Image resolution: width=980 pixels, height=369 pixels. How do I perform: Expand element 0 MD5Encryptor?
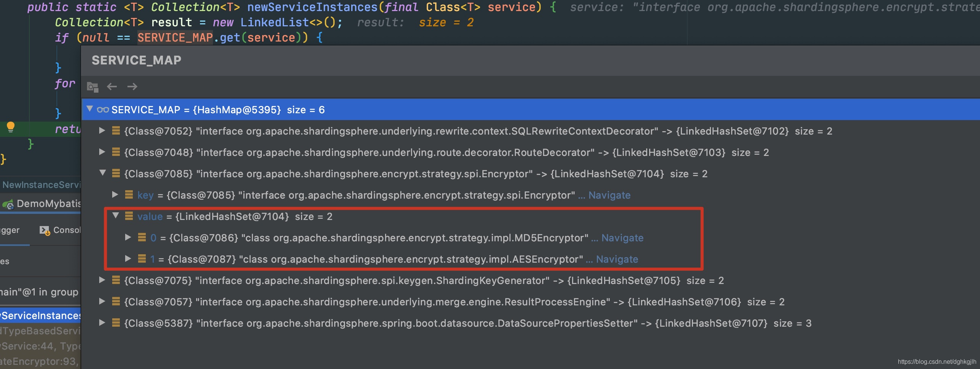[x=128, y=237]
